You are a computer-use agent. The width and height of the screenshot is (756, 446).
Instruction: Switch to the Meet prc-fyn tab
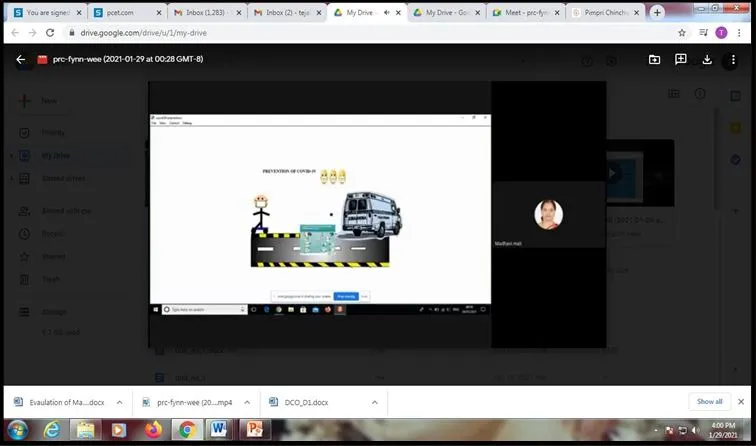coord(526,13)
